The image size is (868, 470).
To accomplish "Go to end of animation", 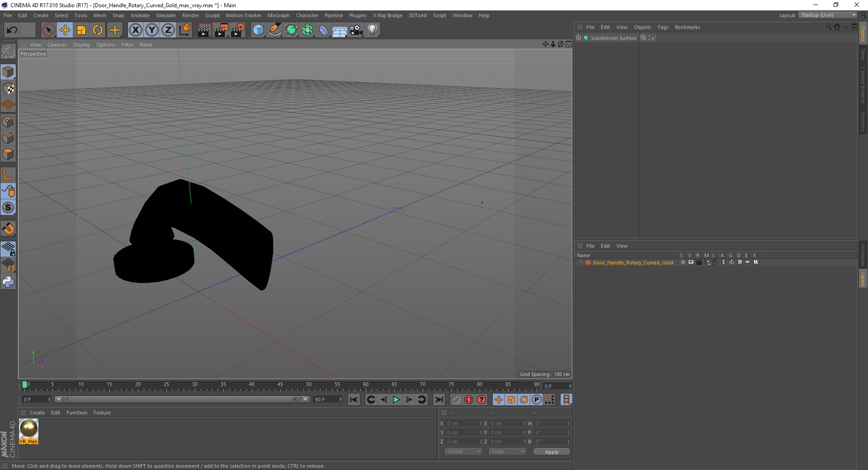I will [x=439, y=399].
